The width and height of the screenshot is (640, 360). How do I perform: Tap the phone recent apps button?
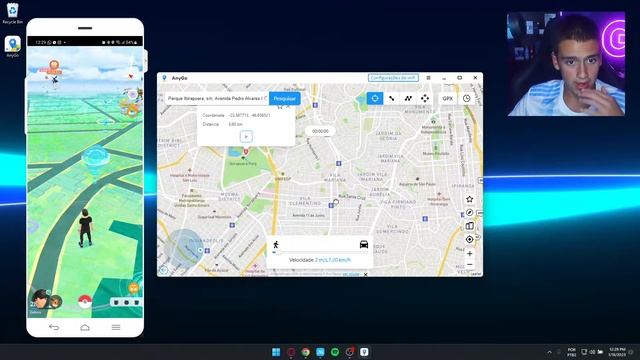point(116,327)
